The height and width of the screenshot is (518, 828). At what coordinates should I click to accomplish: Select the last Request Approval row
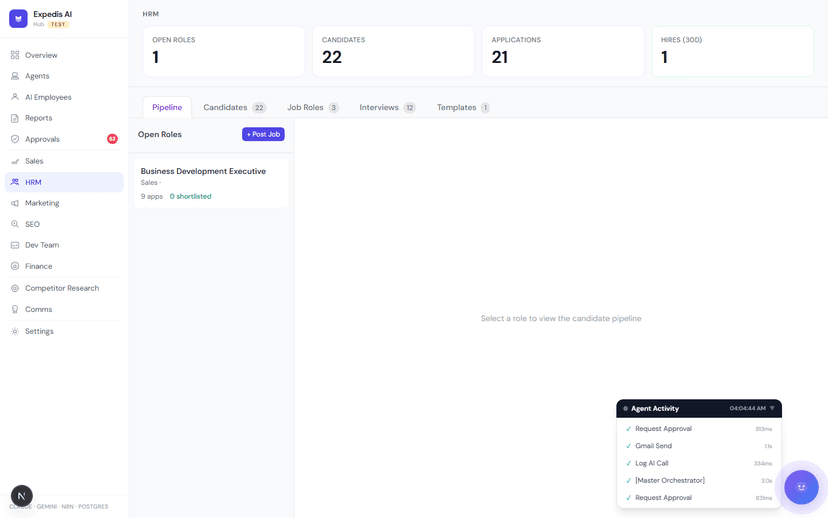699,498
